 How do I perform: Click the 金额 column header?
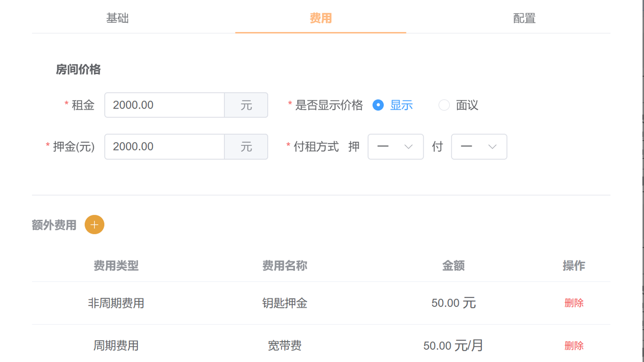coord(453,265)
